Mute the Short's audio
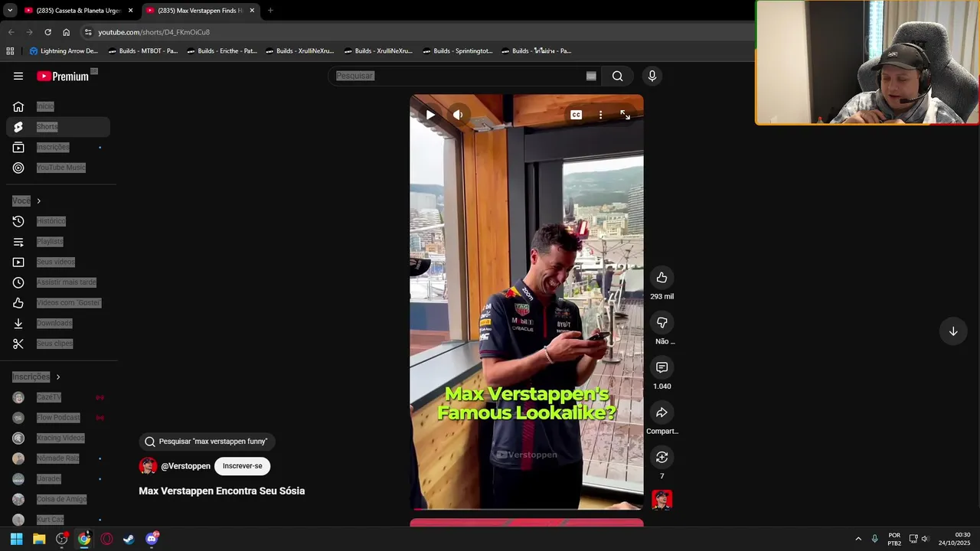 458,115
